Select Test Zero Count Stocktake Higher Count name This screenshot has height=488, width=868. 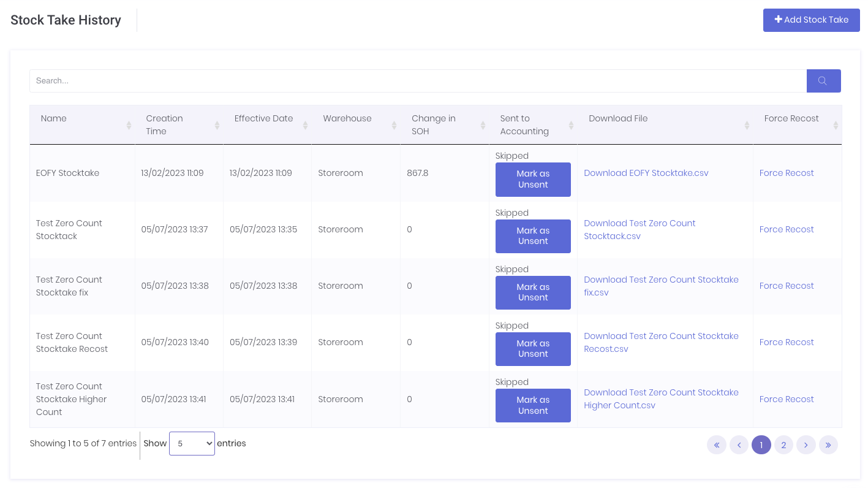coord(72,399)
